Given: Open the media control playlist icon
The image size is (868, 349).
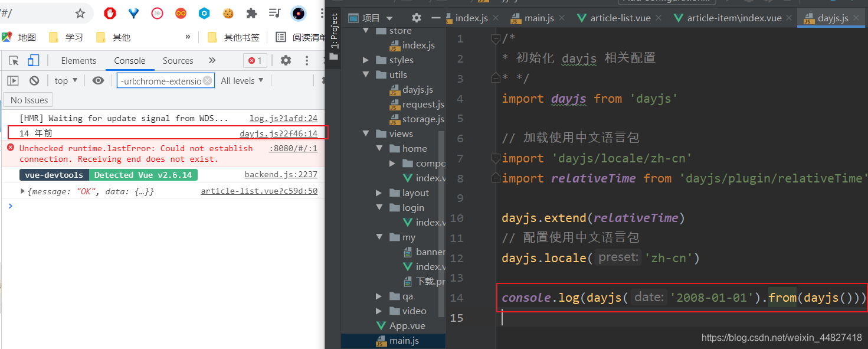Looking at the screenshot, I should (275, 13).
